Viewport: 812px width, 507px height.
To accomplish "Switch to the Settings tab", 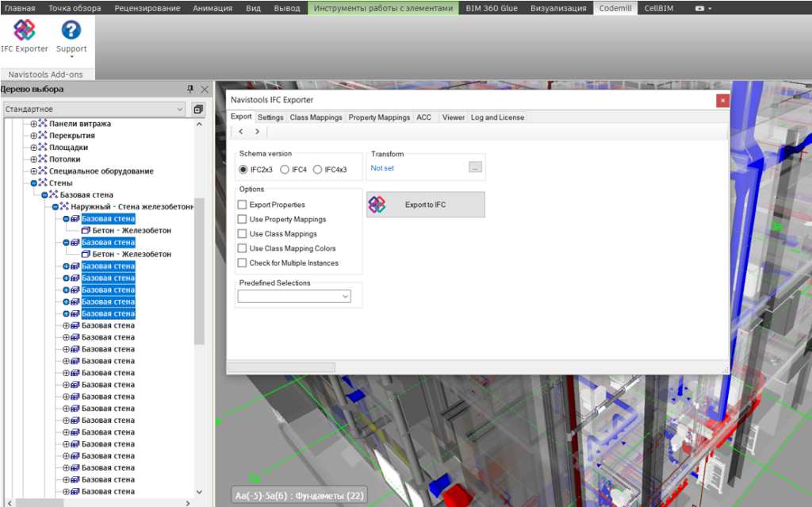I will click(x=270, y=117).
